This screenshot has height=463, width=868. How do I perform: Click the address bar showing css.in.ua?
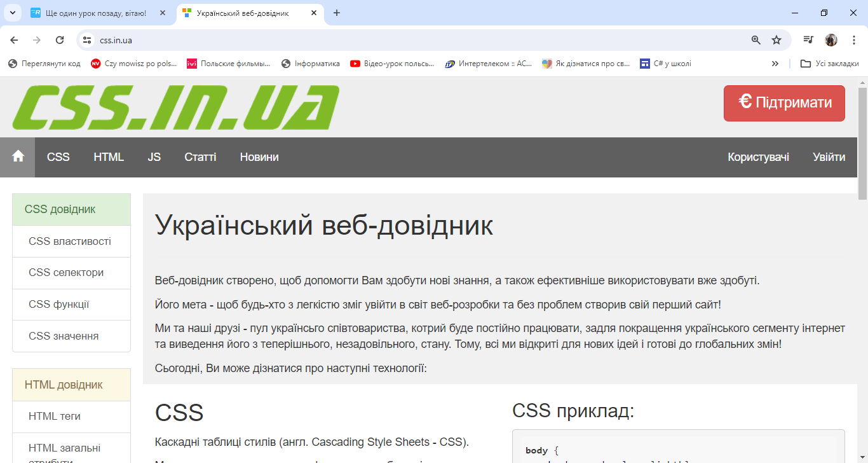pyautogui.click(x=419, y=39)
